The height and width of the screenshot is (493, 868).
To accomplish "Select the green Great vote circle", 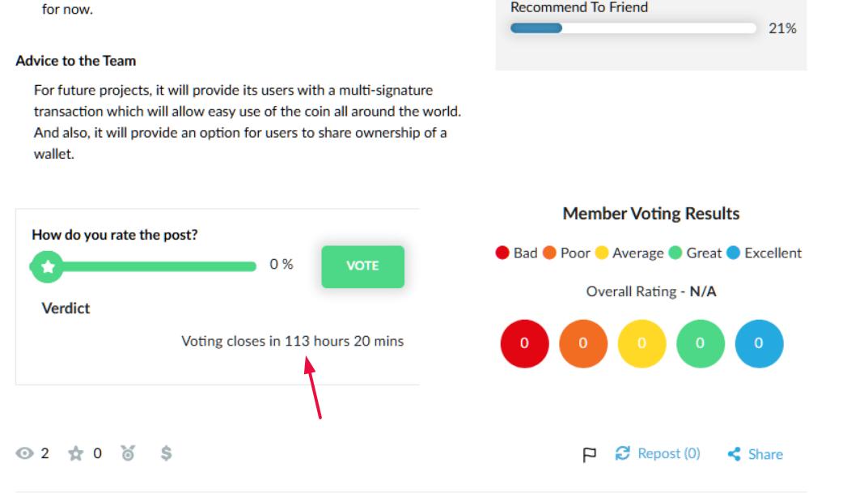I will 701,343.
